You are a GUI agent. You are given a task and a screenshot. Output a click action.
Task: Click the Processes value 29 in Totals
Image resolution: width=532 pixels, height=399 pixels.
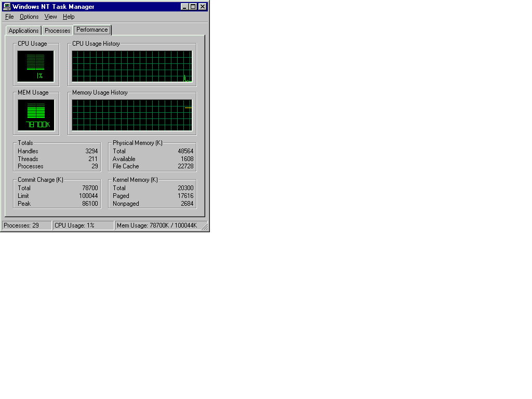coord(95,166)
